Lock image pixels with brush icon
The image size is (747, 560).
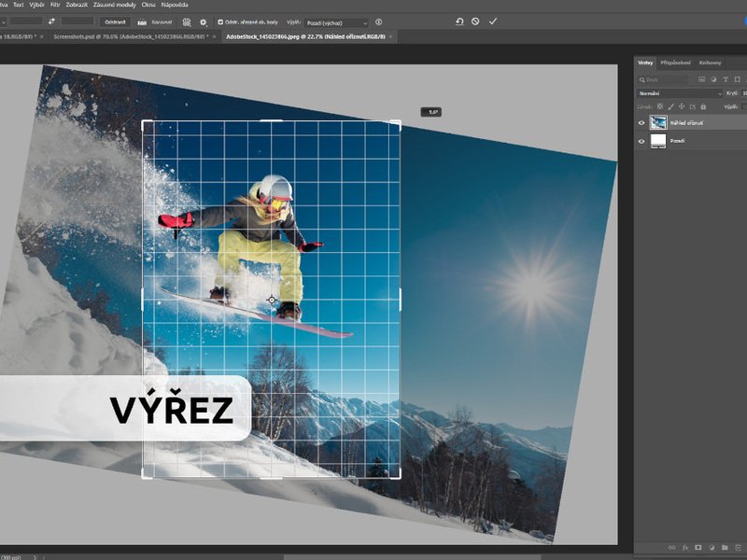[670, 106]
